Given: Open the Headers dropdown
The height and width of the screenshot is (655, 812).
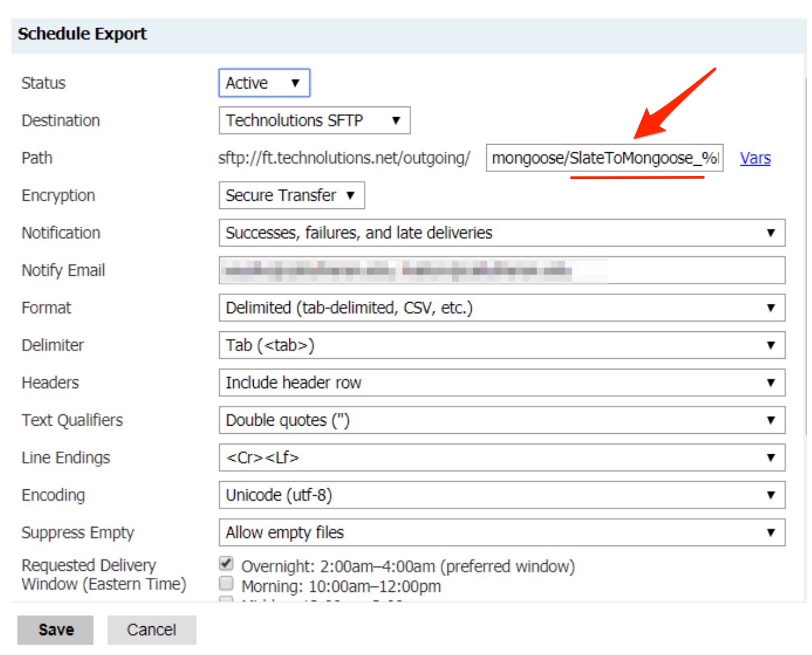Looking at the screenshot, I should 501,383.
